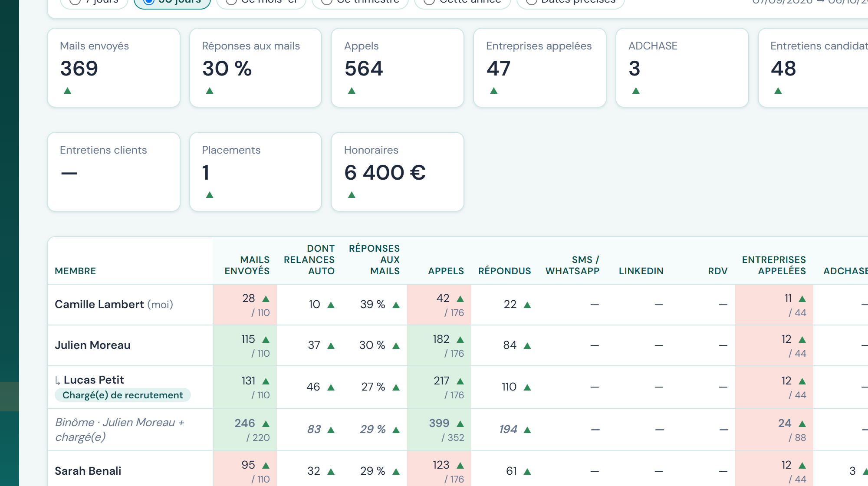The image size is (868, 486).
Task: Click the trend arrow beside Camille Lambert's 11 entreprises
Action: pos(802,299)
